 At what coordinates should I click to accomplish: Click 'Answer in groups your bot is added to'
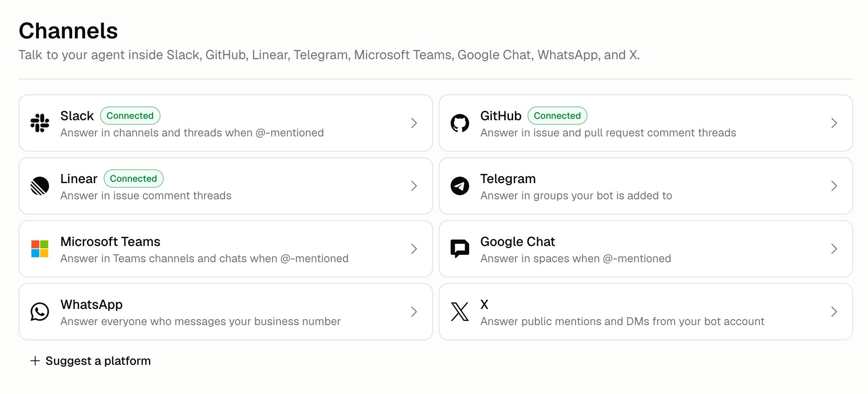(576, 196)
